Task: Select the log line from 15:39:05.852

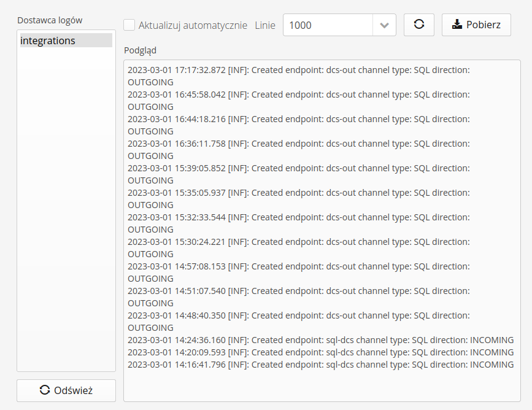Action: (x=298, y=168)
